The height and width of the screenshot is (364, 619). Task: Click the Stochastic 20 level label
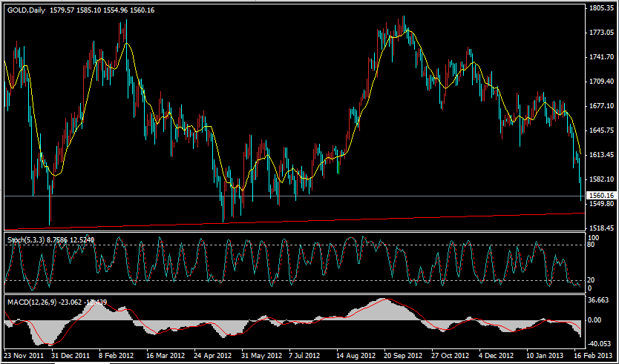pos(591,280)
